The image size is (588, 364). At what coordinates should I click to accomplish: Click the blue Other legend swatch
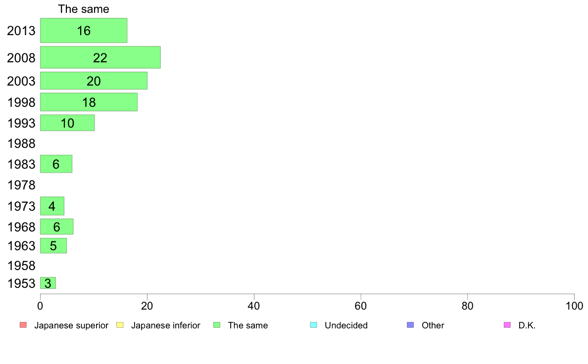click(410, 324)
